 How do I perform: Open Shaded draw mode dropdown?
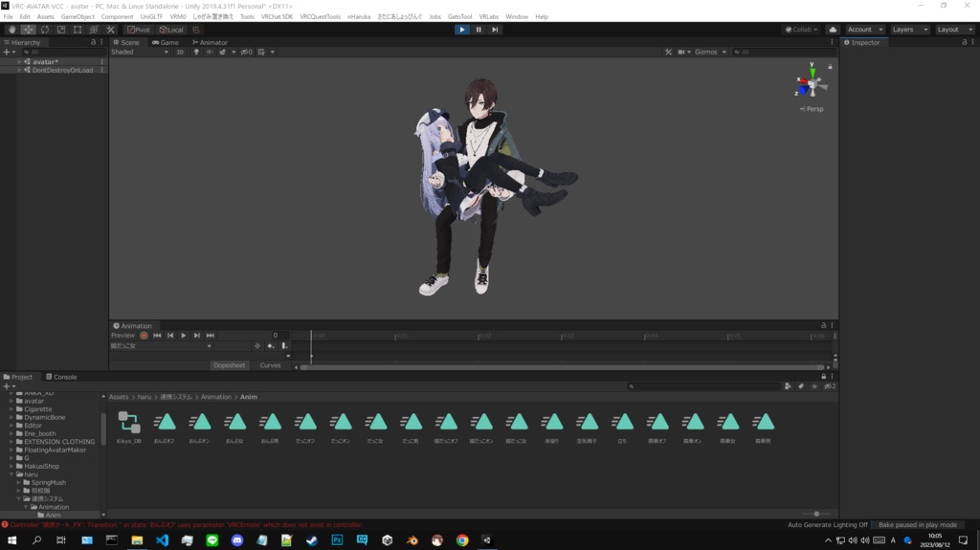point(140,52)
